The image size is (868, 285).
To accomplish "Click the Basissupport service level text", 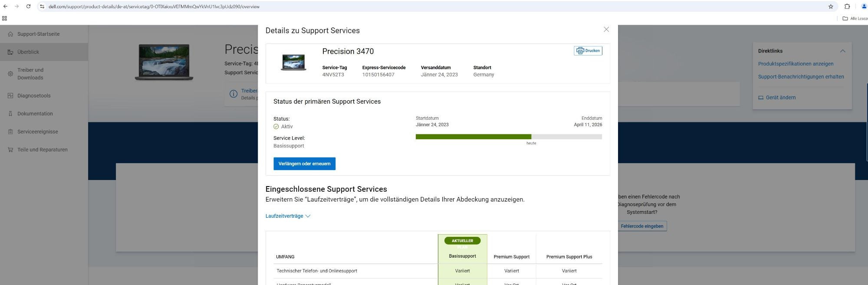I will (289, 146).
